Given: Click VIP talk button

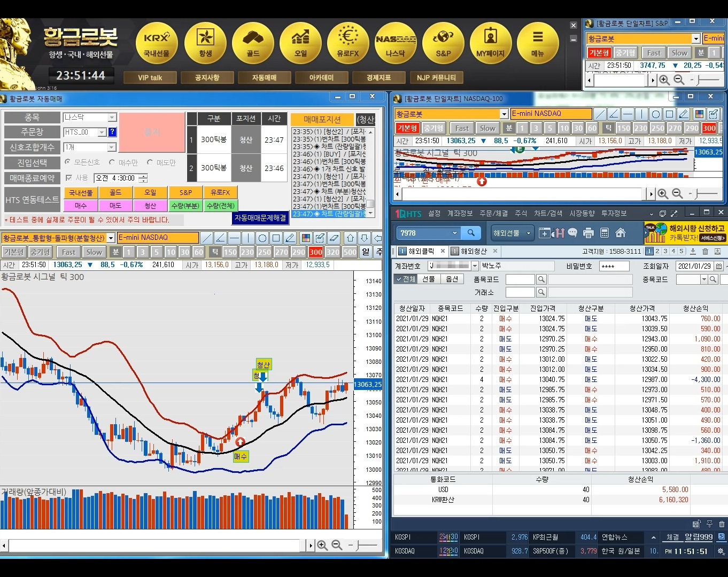Looking at the screenshot, I should pyautogui.click(x=150, y=77).
